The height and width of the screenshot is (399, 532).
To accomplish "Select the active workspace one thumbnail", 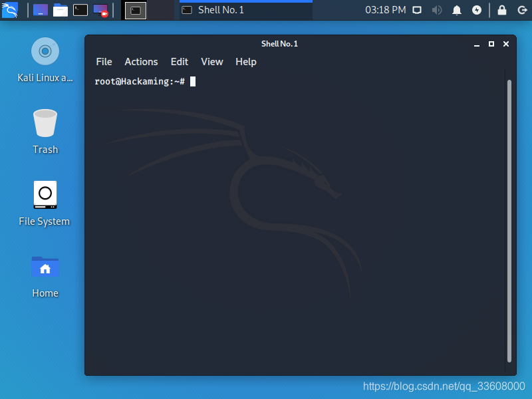I will pyautogui.click(x=136, y=10).
